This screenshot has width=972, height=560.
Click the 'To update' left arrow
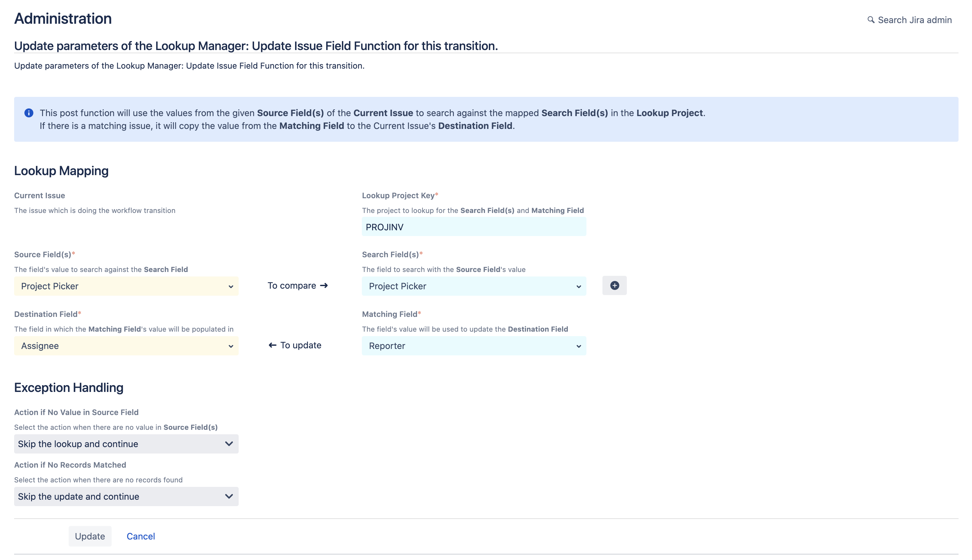tap(272, 345)
